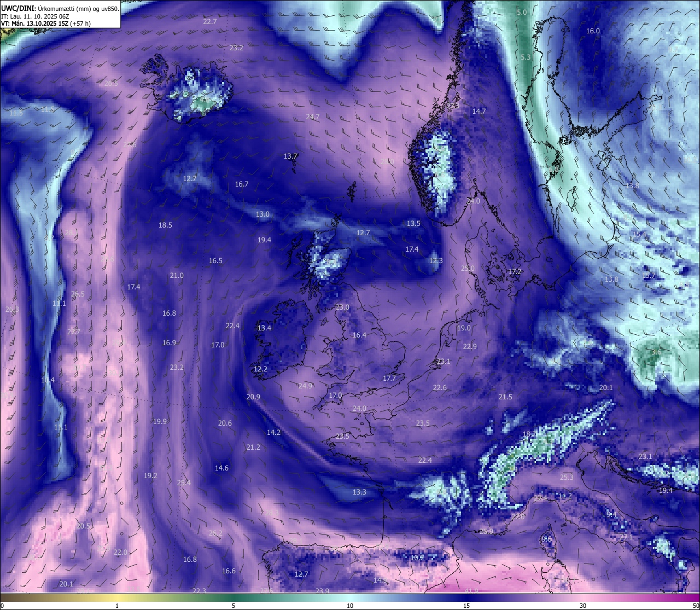Click the 16.7 value label

point(242,184)
